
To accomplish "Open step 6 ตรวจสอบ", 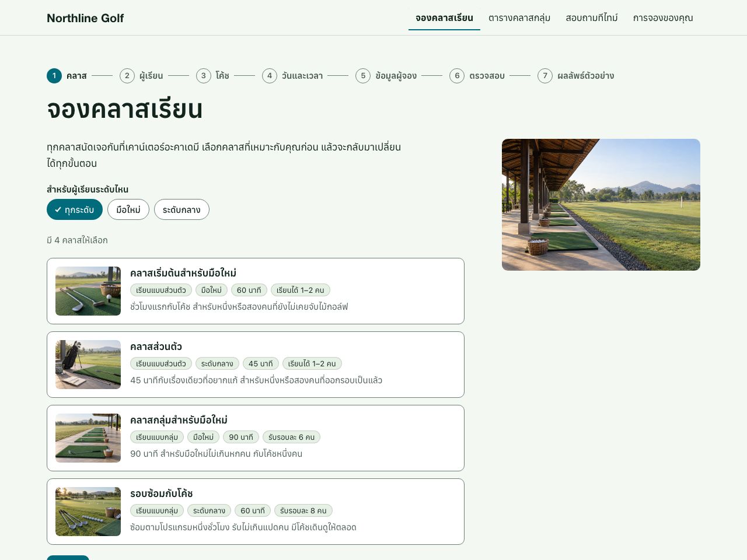I will [477, 76].
